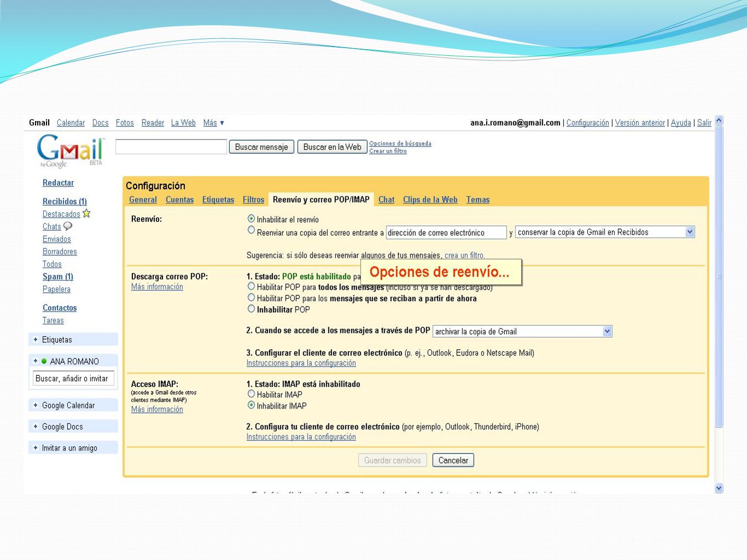The height and width of the screenshot is (560, 747).
Task: Select Reenviar una copia del correo entrante
Action: coord(251,230)
